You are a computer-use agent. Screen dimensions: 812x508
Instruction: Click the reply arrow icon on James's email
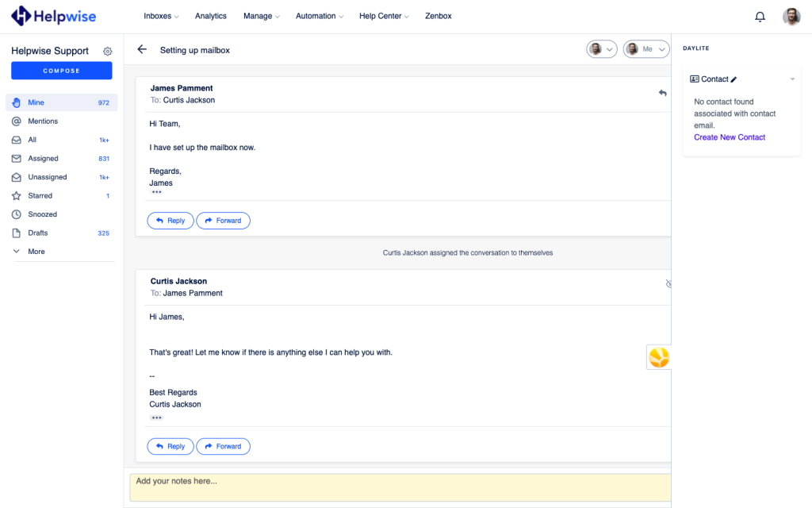click(662, 93)
